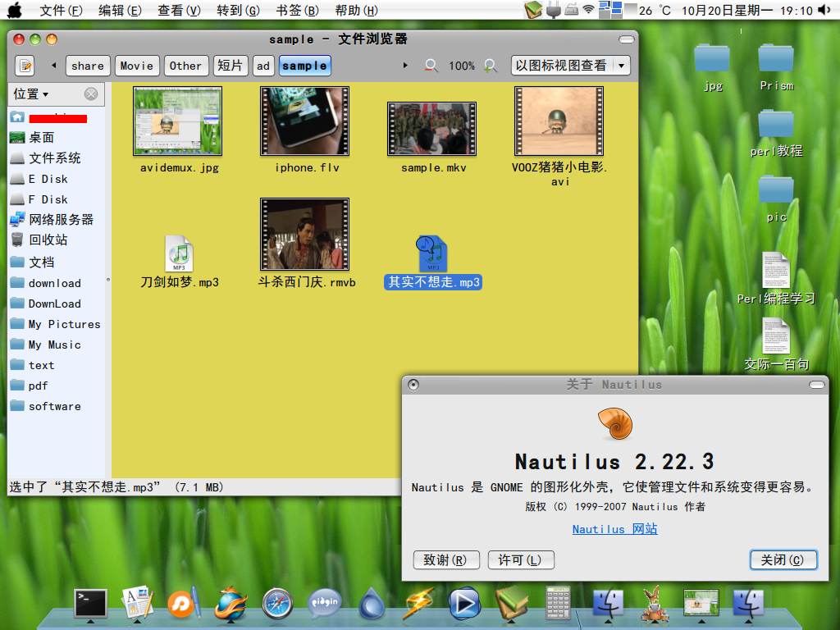Open the 以图标视图查看 view dropdown
Screen dimensions: 840x630
tap(570, 66)
